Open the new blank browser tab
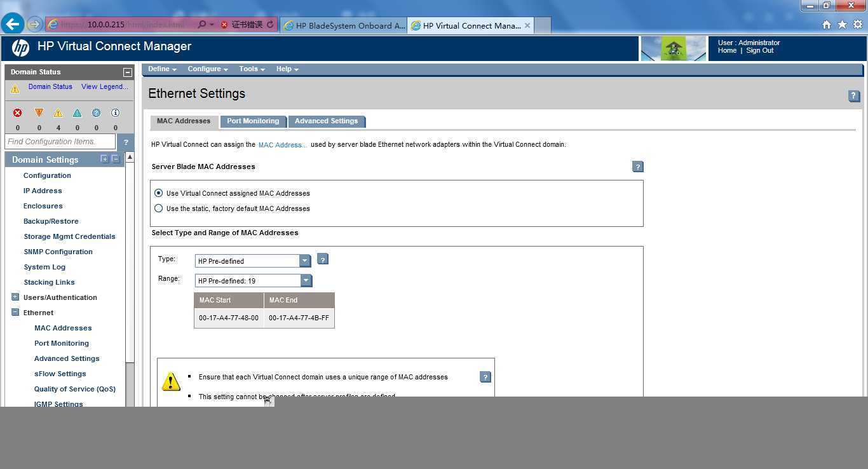Screen dimensions: 868x469 pyautogui.click(x=543, y=25)
